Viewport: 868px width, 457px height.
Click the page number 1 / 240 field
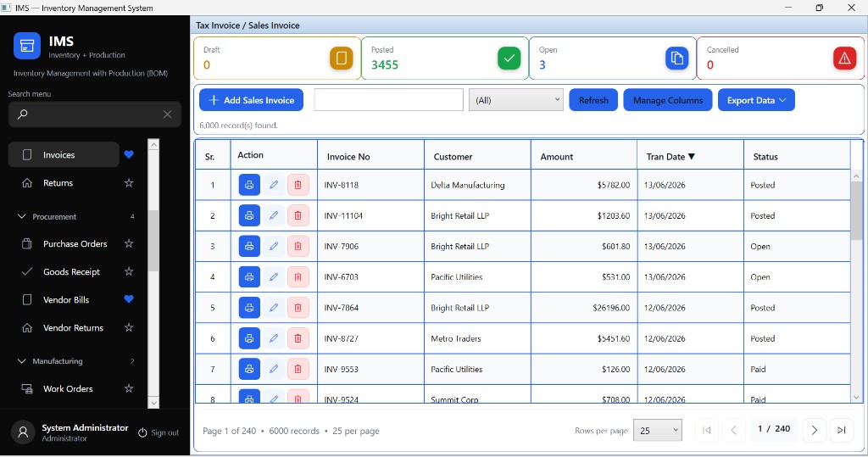click(x=774, y=429)
